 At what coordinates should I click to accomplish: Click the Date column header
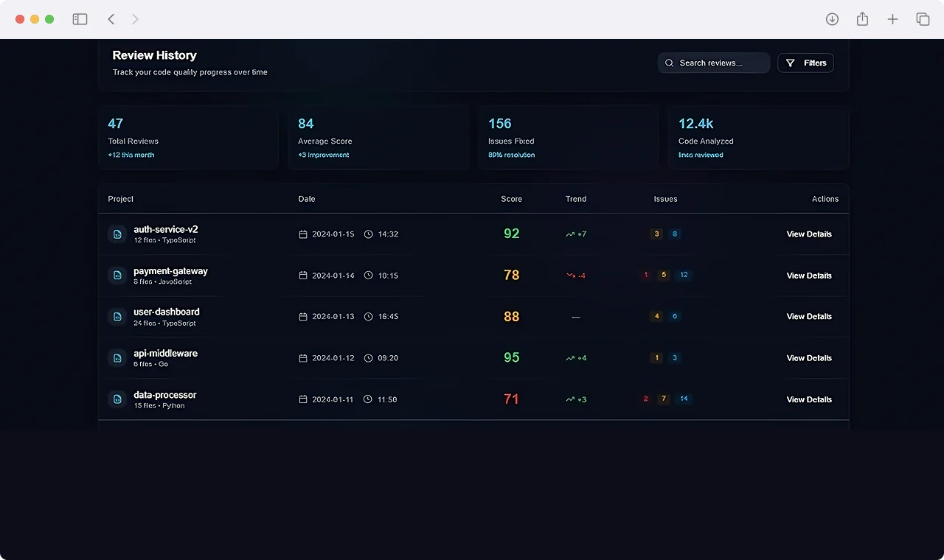307,199
